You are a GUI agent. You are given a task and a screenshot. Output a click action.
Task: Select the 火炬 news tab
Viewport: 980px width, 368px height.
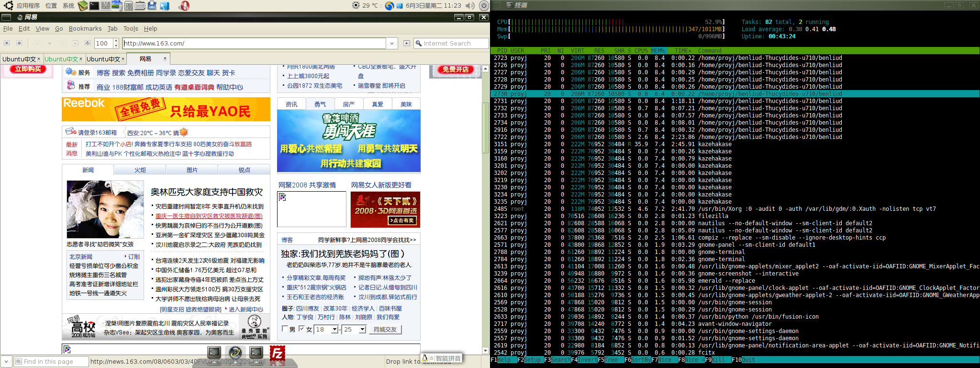coord(140,170)
